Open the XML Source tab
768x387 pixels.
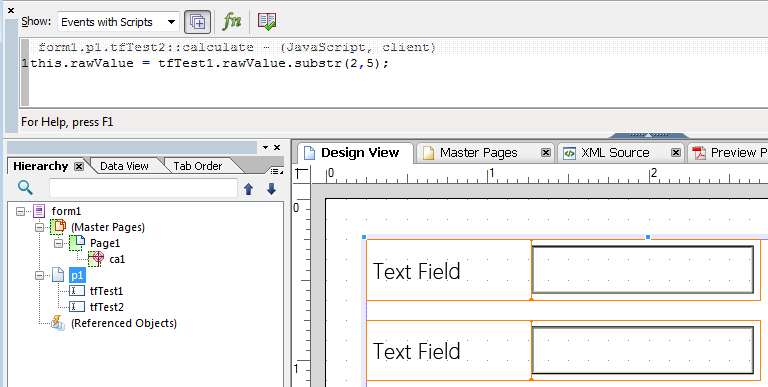click(615, 153)
